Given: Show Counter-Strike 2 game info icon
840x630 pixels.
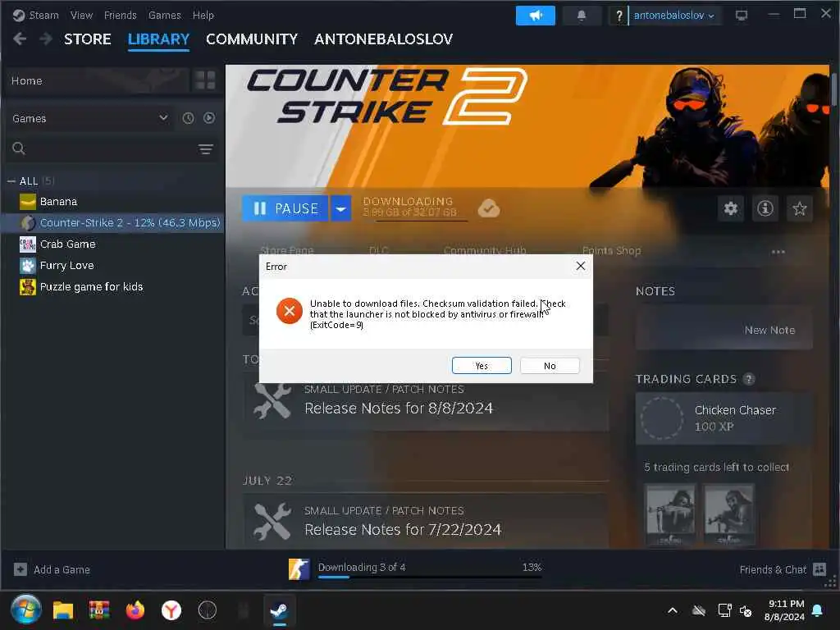Looking at the screenshot, I should [765, 208].
